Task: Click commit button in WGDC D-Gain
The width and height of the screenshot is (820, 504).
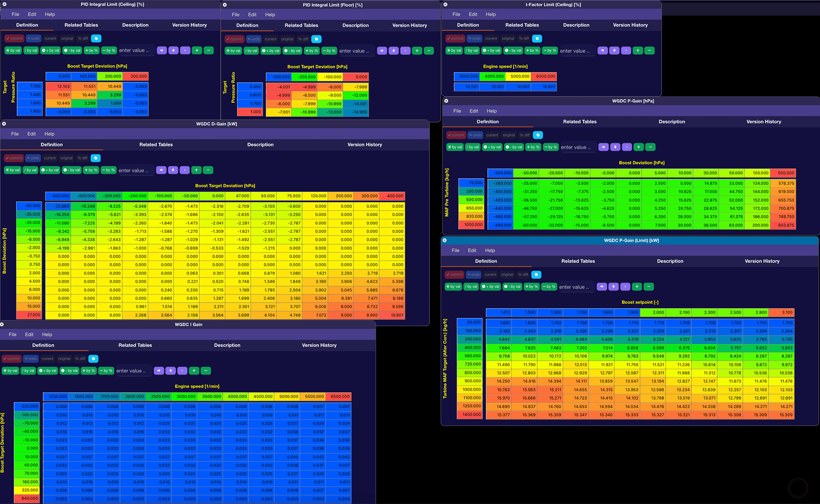Action: click(13, 158)
